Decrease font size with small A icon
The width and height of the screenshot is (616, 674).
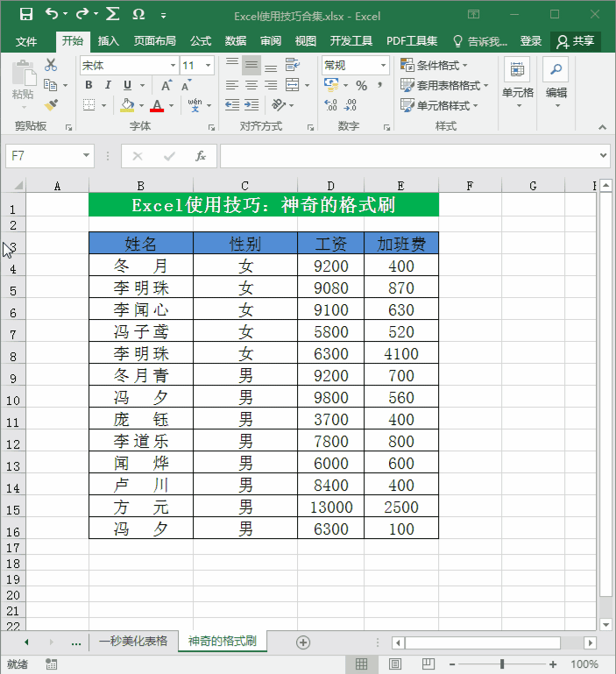[x=186, y=85]
